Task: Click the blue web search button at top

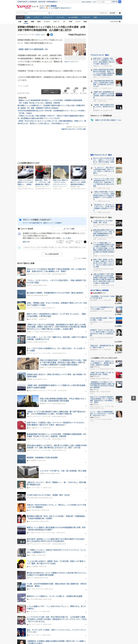Action: pyautogui.click(x=120, y=2)
